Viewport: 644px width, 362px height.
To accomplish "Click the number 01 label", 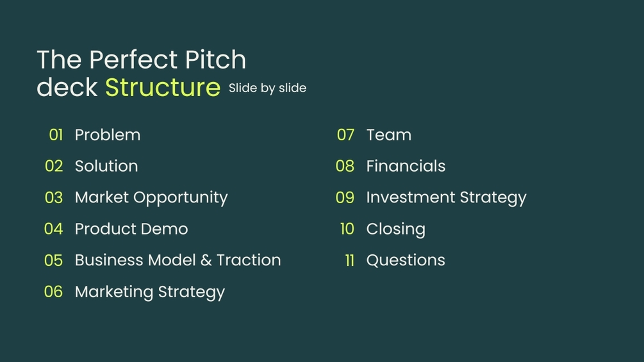I will coord(56,135).
